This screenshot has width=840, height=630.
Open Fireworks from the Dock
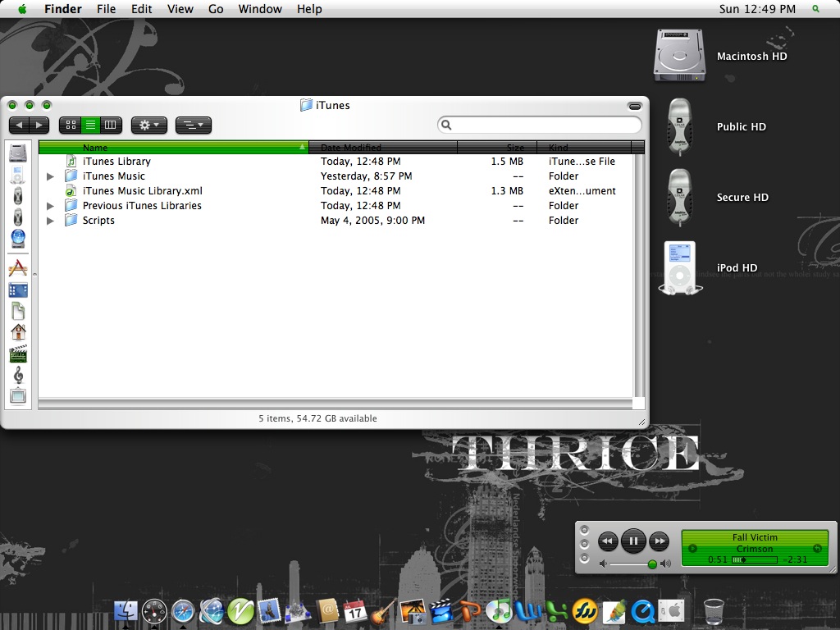click(x=584, y=612)
